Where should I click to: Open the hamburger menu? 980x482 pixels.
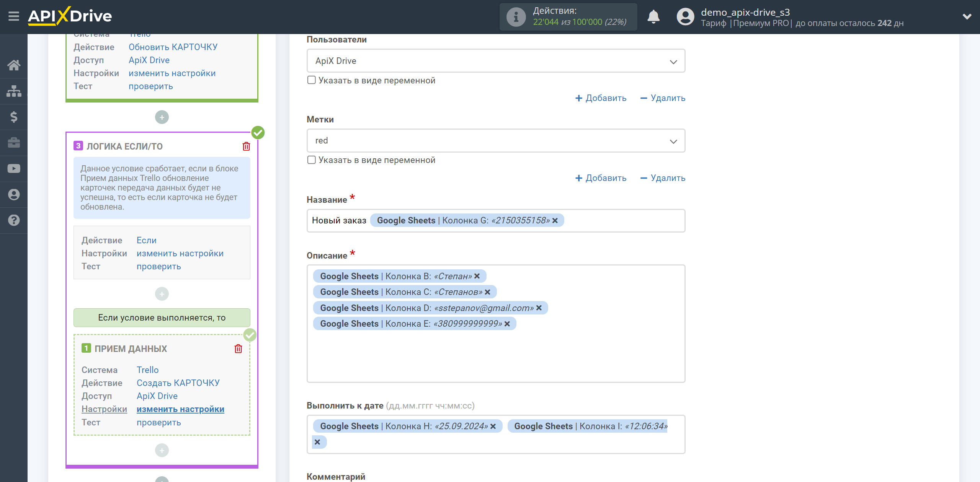pyautogui.click(x=14, y=16)
